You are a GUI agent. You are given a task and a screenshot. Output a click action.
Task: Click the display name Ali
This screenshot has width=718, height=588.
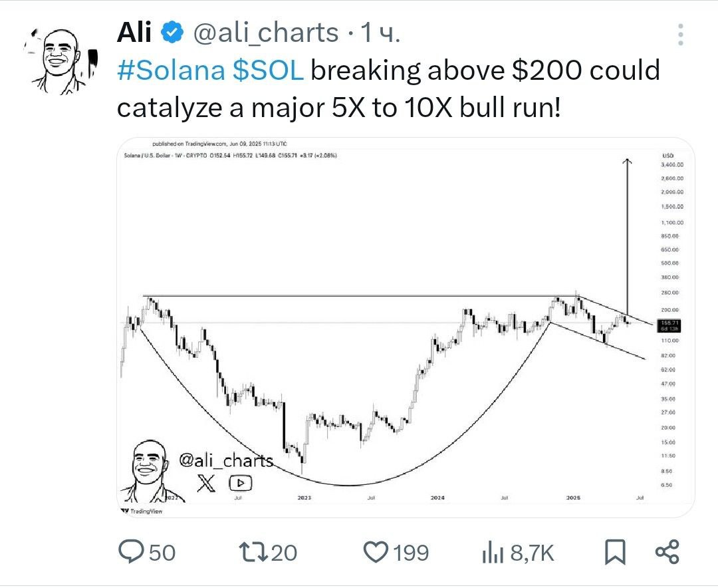[134, 33]
